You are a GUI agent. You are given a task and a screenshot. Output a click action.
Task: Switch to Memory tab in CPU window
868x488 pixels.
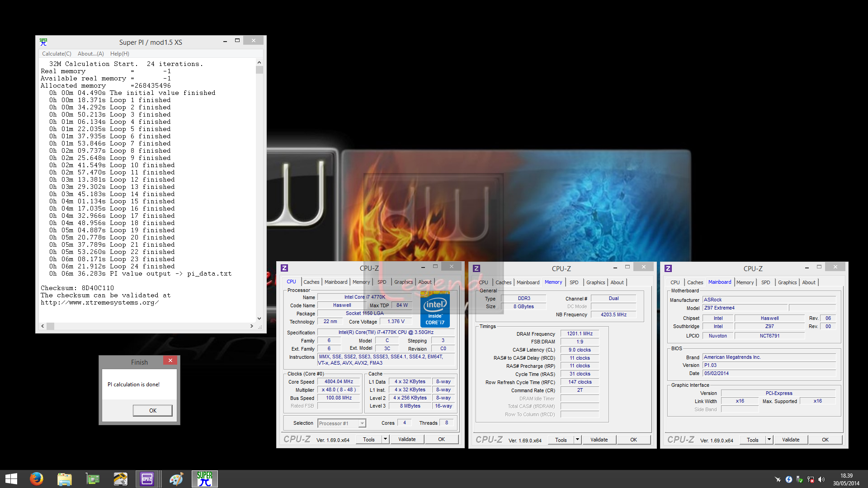361,282
